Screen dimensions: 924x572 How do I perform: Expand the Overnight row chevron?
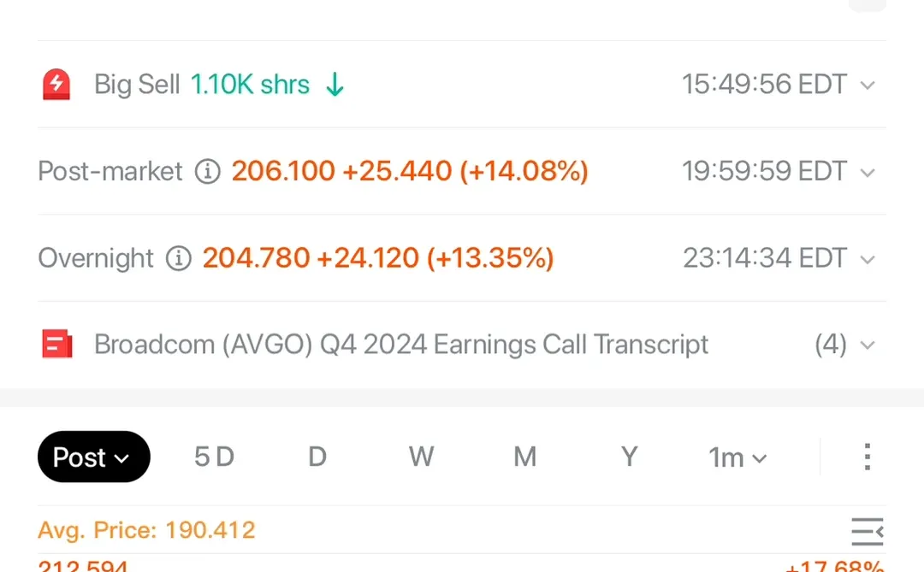868,259
